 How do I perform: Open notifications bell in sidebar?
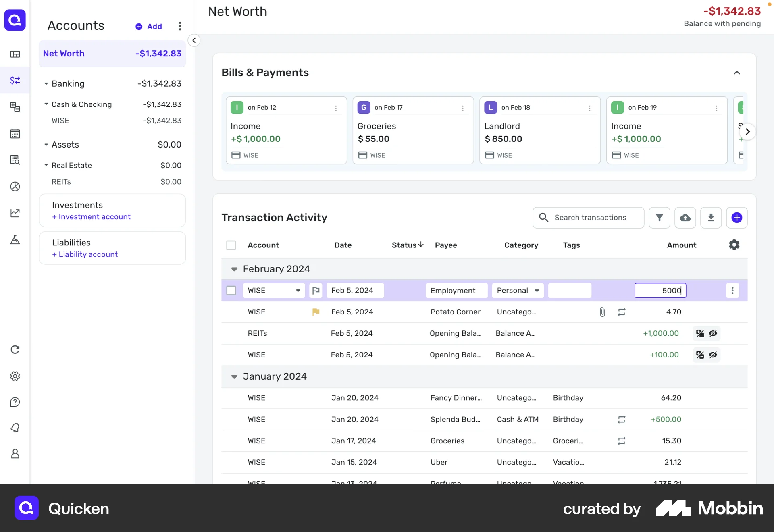(15, 428)
